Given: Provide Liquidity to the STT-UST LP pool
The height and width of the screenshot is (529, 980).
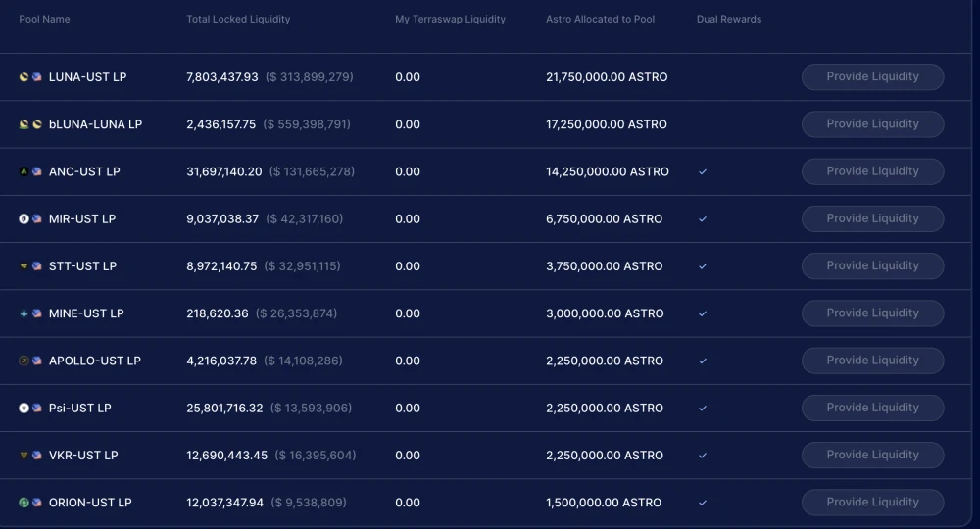Looking at the screenshot, I should [872, 266].
